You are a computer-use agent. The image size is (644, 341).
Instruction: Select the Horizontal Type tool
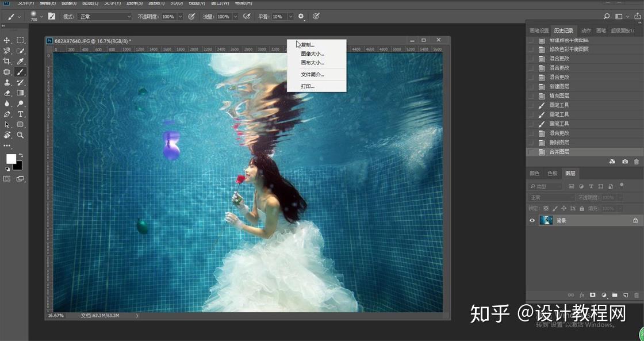point(20,114)
